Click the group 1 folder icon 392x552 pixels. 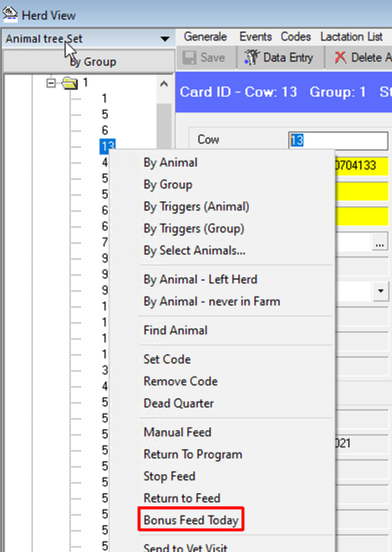coord(70,83)
